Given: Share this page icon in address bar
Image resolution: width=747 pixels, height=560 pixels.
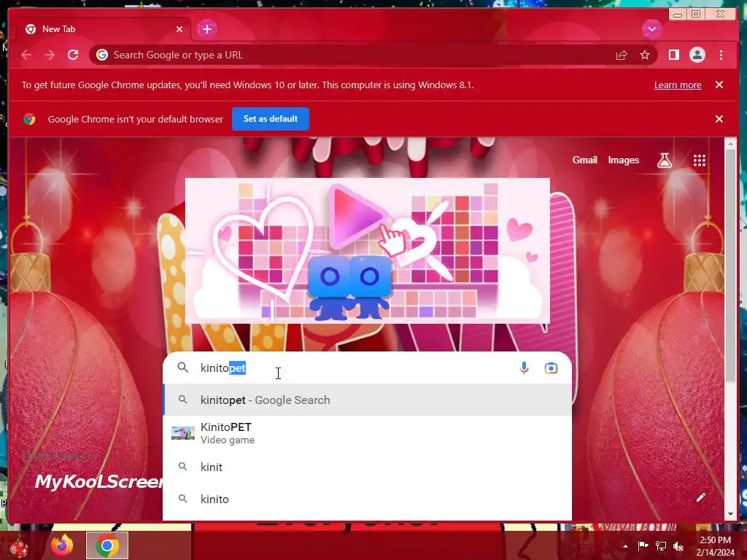Looking at the screenshot, I should click(622, 55).
